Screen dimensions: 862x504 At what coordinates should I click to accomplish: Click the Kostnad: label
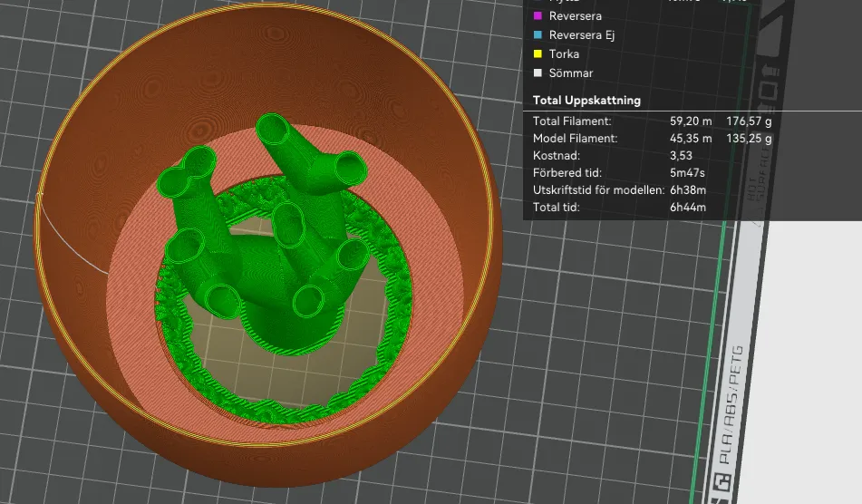pos(557,156)
